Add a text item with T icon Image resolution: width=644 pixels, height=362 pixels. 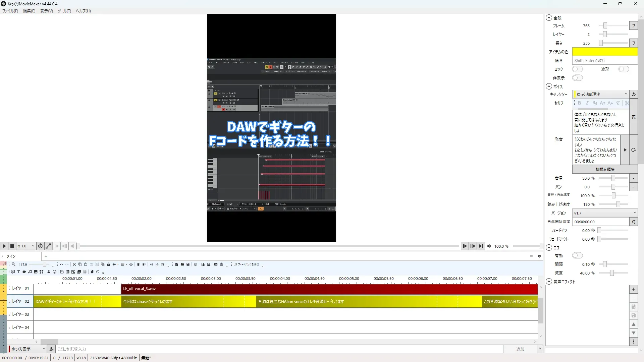pos(18,272)
